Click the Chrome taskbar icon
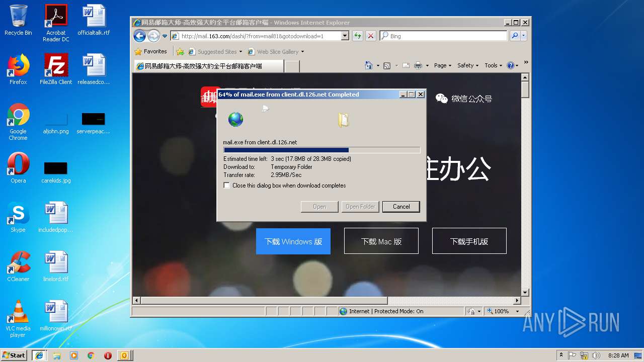Screen dimensions: 644x362 pos(91,355)
